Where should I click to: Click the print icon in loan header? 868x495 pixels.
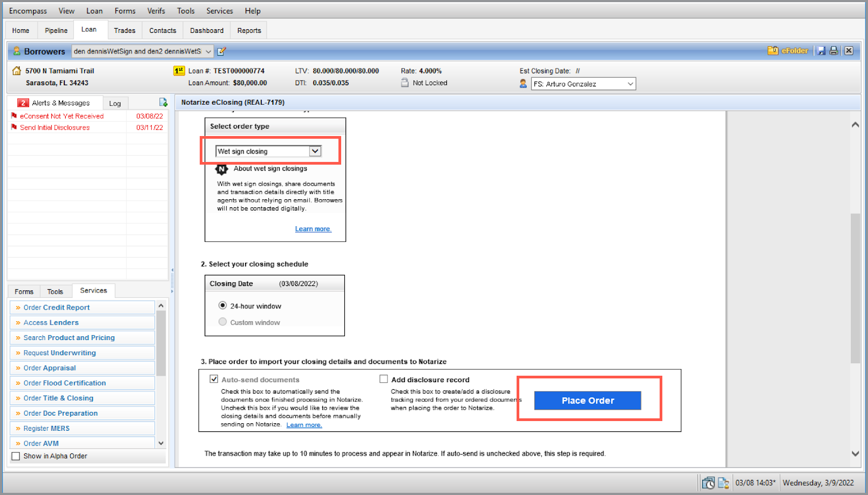coord(834,51)
